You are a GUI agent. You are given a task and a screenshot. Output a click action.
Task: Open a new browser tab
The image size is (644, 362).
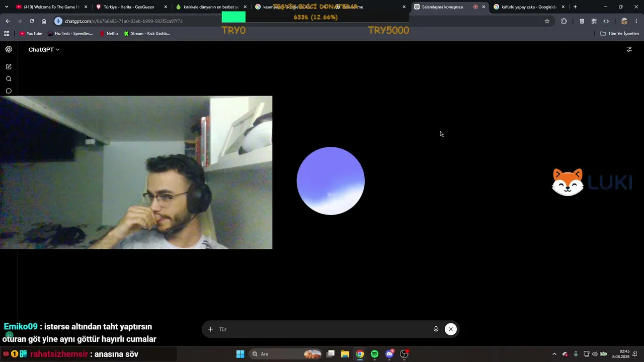pyautogui.click(x=575, y=7)
